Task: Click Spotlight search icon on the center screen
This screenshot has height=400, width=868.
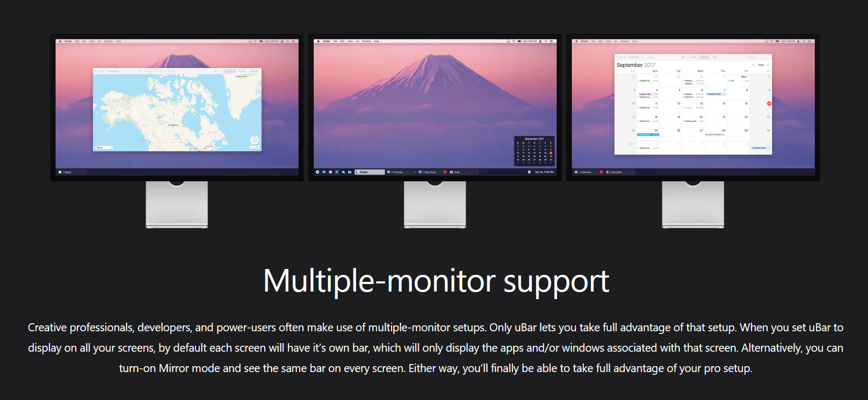Action: click(546, 41)
